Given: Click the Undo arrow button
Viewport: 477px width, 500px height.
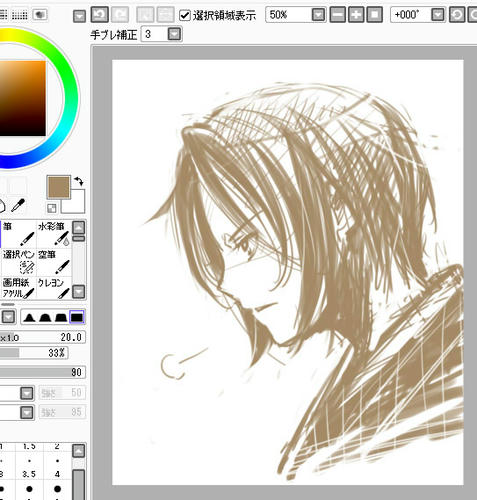Looking at the screenshot, I should (x=99, y=15).
